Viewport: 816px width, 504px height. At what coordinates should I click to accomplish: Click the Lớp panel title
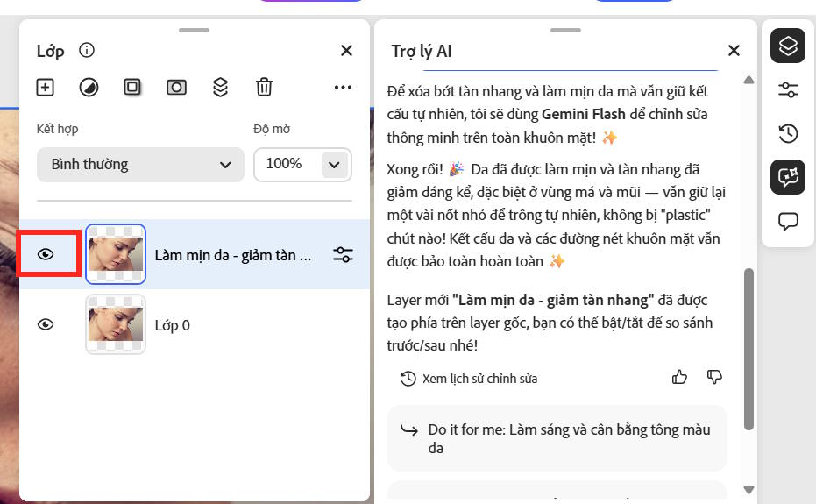point(51,51)
